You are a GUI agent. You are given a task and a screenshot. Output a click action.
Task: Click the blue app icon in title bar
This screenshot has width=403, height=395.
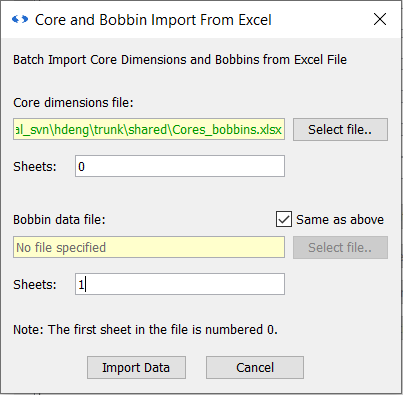point(20,19)
